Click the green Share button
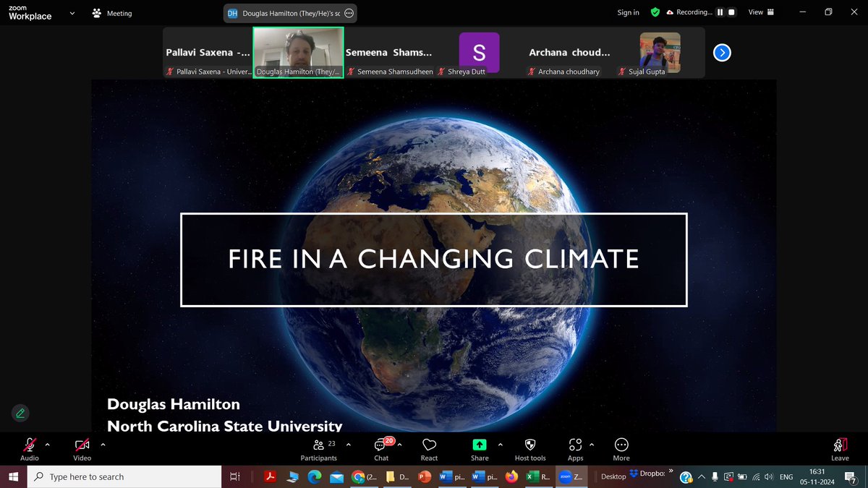Viewport: 868px width, 488px height. pos(479,445)
